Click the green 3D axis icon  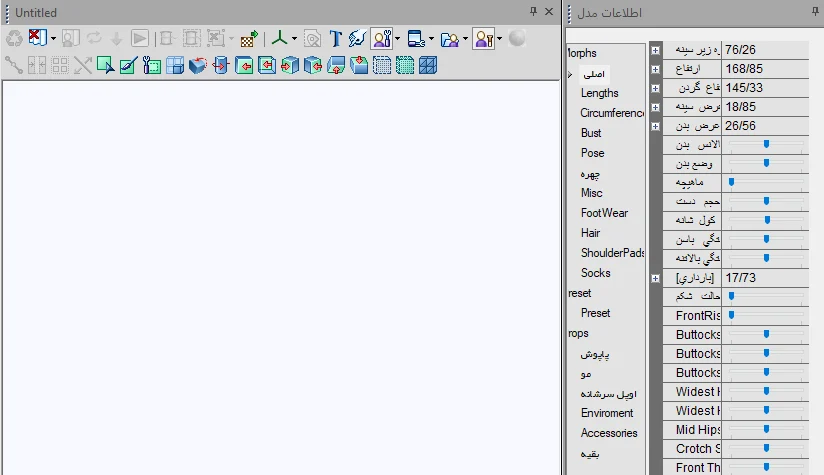(x=280, y=38)
